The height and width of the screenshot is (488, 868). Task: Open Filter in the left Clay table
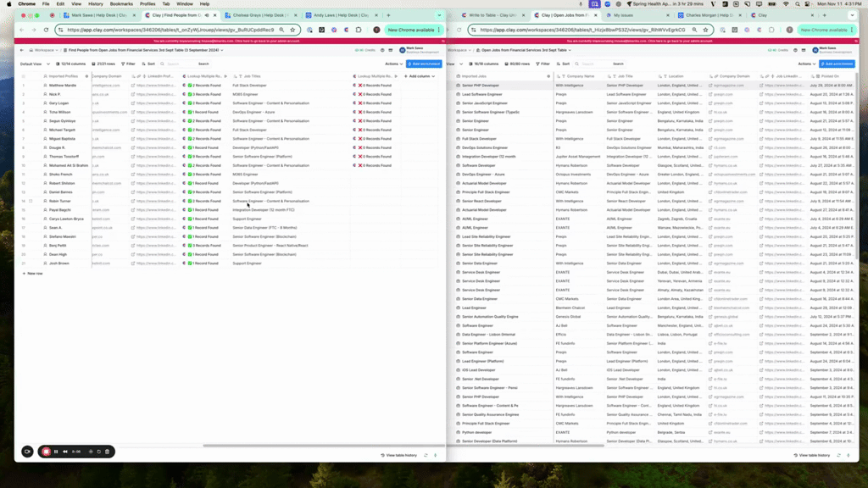(x=129, y=64)
